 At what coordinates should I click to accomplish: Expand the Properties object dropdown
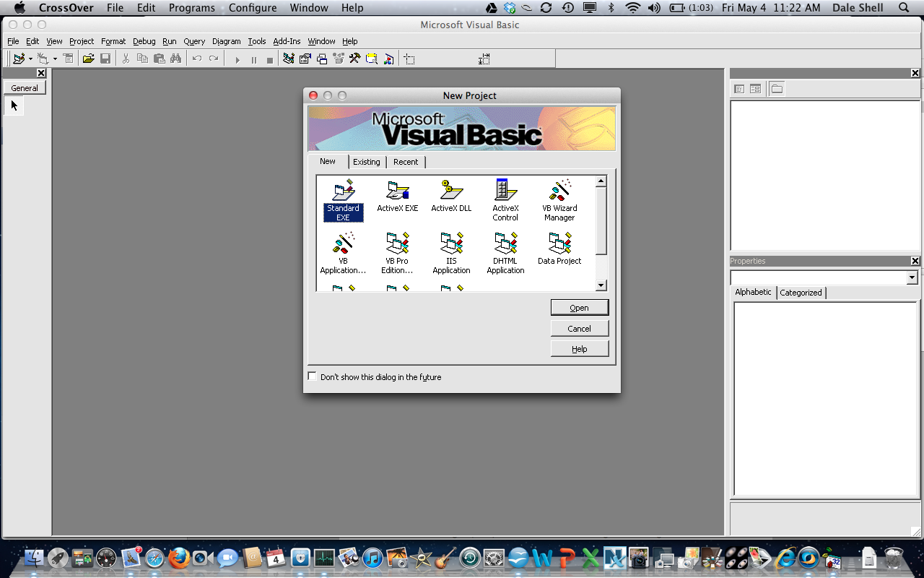tap(912, 278)
